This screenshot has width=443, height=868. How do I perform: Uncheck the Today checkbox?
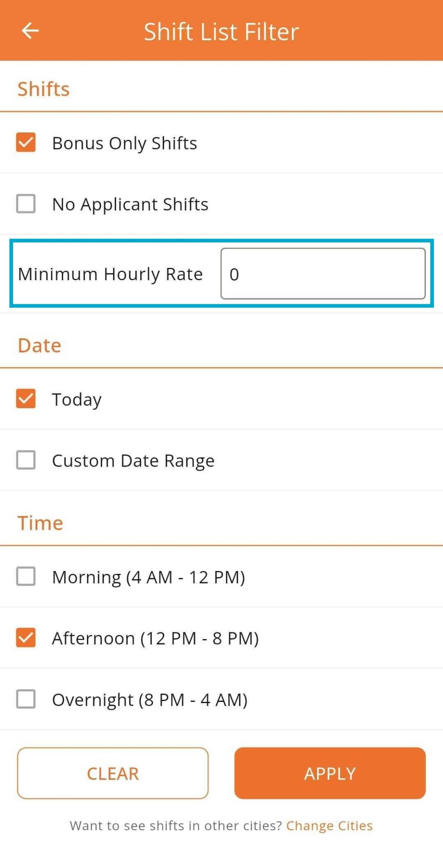tap(26, 399)
